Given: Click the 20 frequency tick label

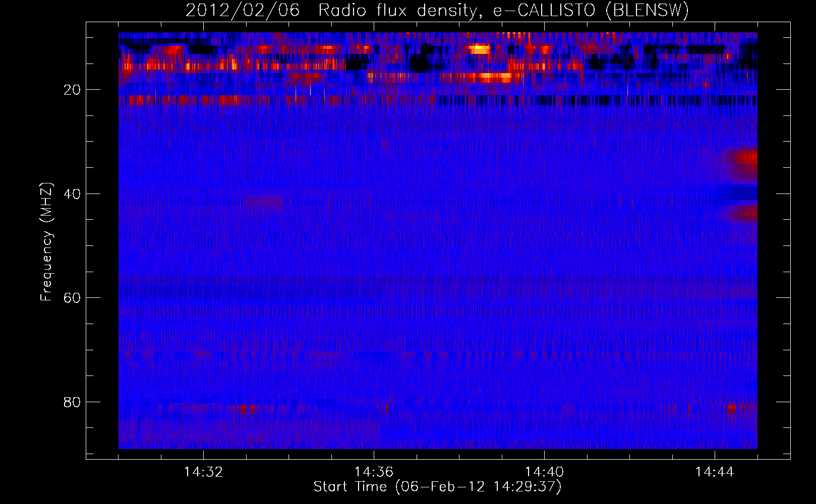Looking at the screenshot, I should pos(72,90).
